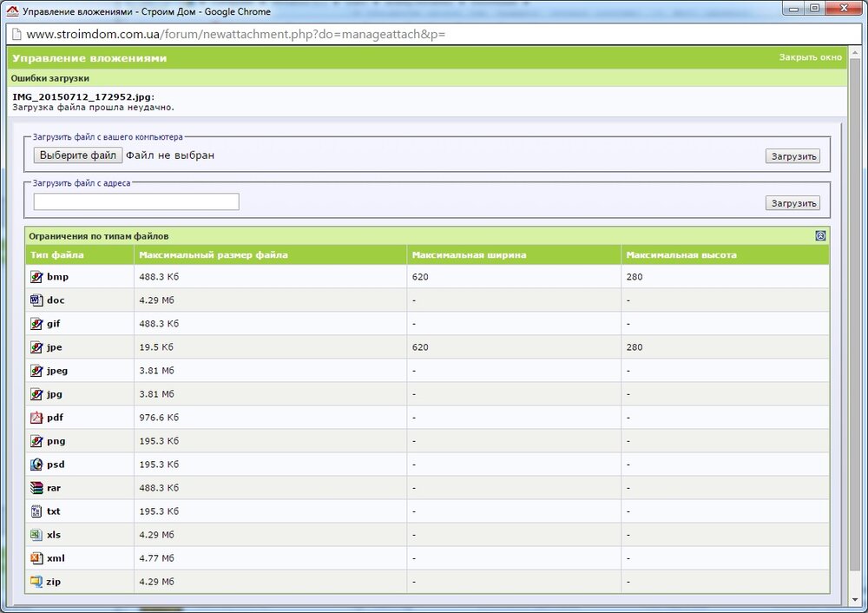Click the browser address bar URL
Viewport: 868px width, 613px height.
tap(234, 35)
